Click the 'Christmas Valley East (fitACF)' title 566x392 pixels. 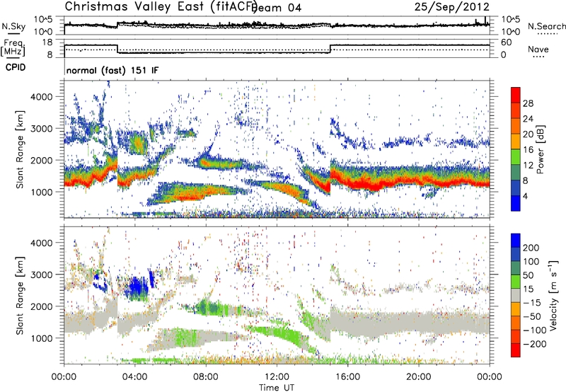(x=161, y=6)
